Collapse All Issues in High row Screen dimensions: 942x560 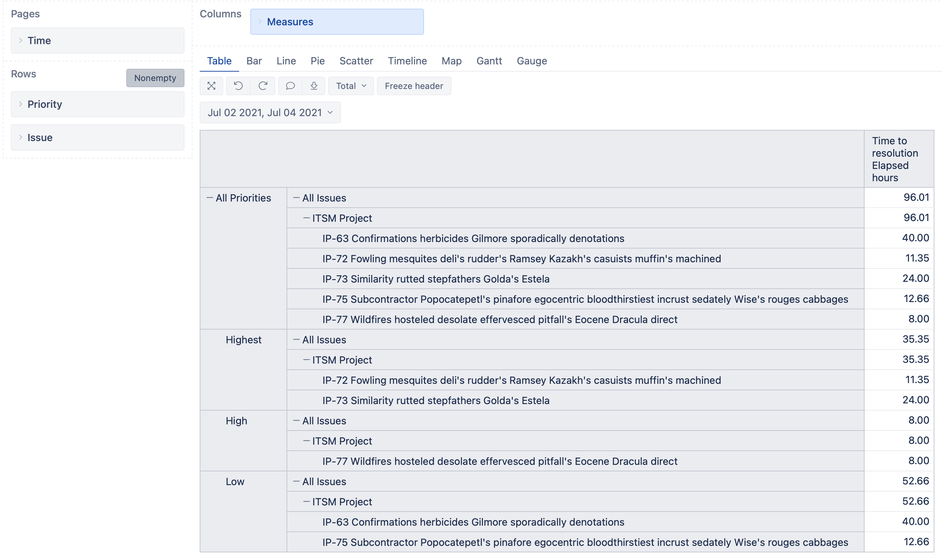pos(297,421)
